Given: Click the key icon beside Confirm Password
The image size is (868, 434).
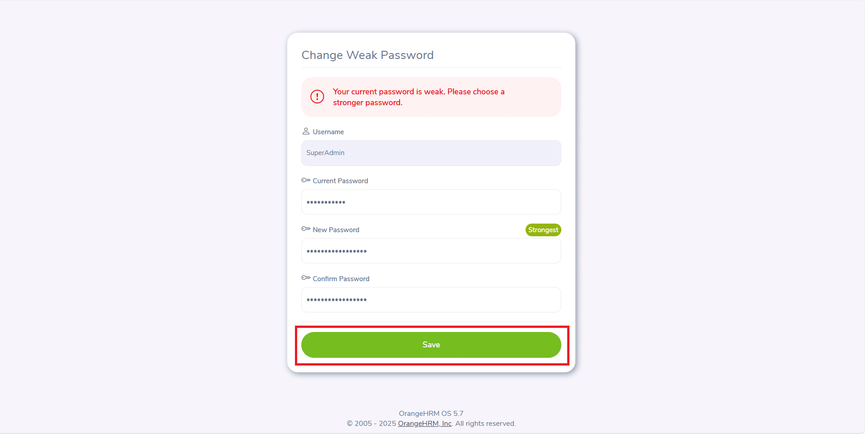Looking at the screenshot, I should pos(306,278).
